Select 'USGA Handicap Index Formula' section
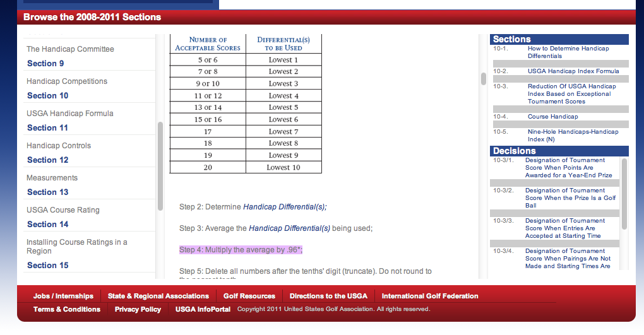644x335 pixels. click(573, 71)
